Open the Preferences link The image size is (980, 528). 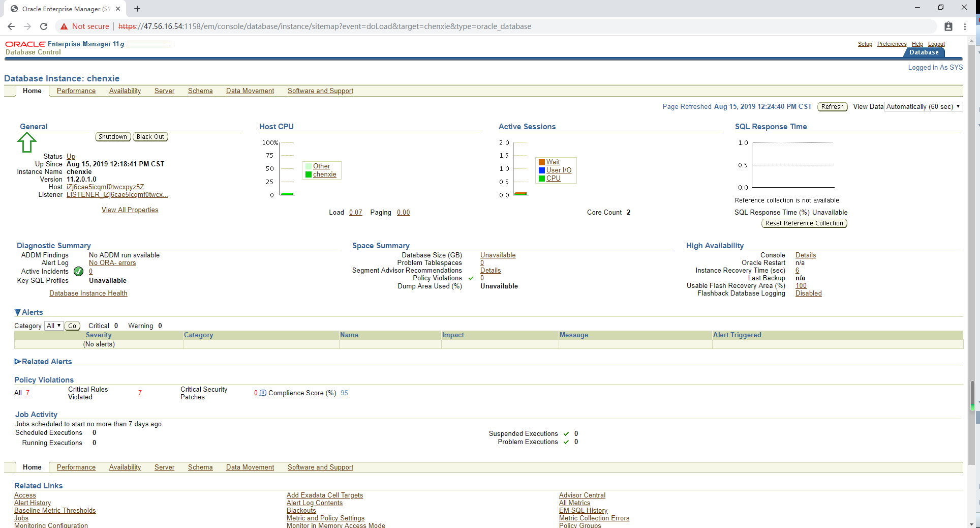[892, 44]
